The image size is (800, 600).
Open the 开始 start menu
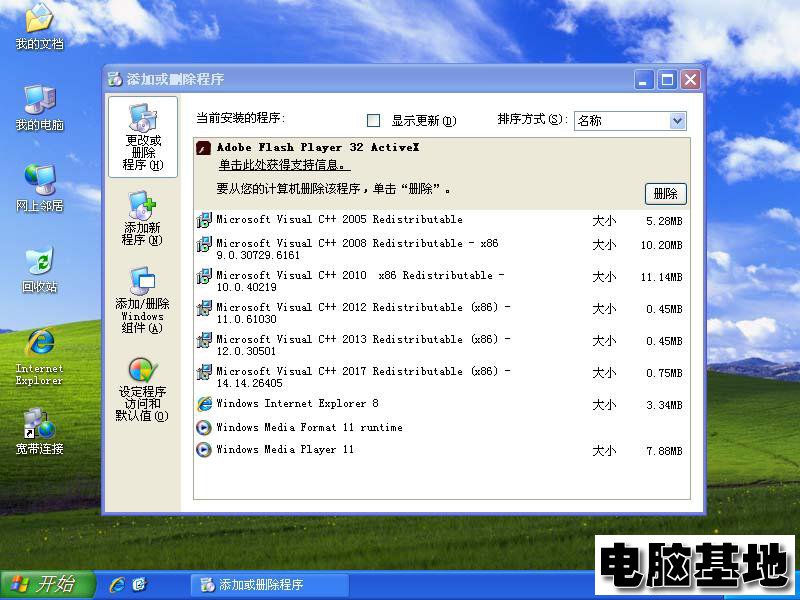pyautogui.click(x=48, y=584)
